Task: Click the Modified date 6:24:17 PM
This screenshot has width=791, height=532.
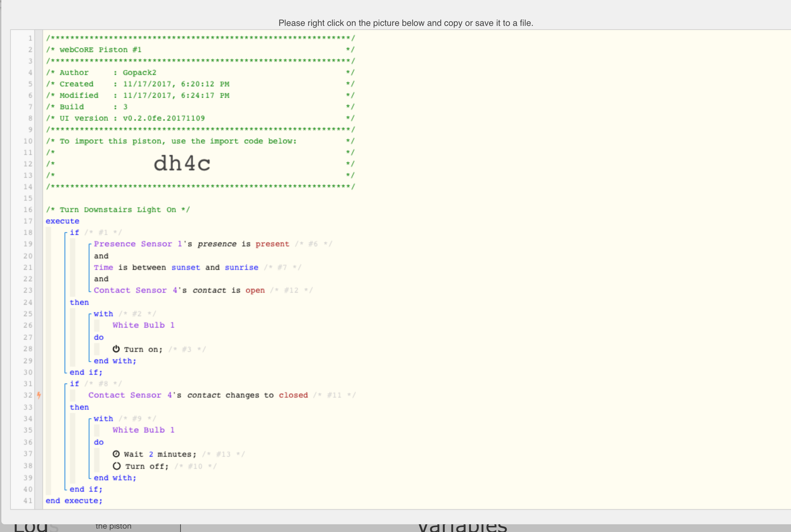Action: pos(176,96)
